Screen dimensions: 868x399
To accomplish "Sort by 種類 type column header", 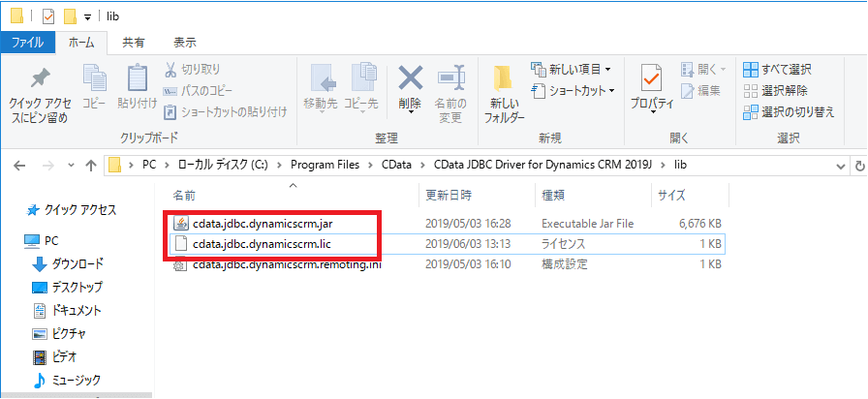I will point(594,195).
